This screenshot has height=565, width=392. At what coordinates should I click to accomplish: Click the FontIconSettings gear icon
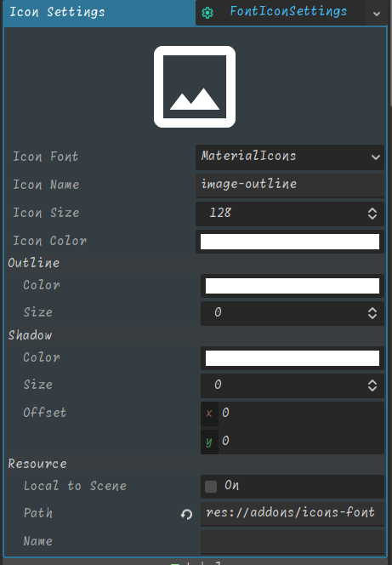click(x=207, y=13)
